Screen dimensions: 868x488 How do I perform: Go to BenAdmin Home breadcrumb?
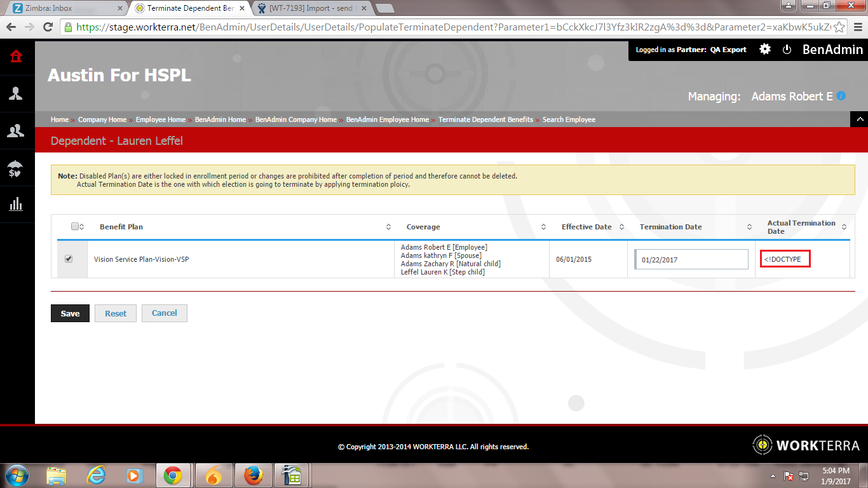[220, 119]
